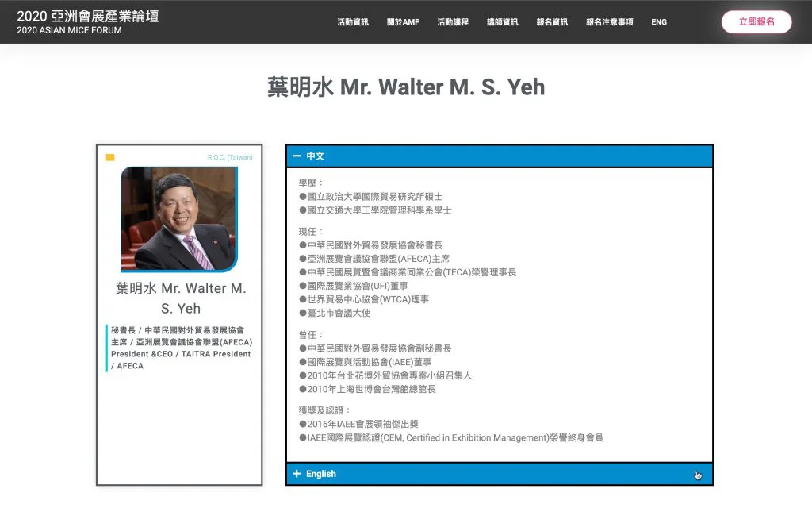
Task: Click Walter Yeh's portrait photo
Action: point(179,219)
